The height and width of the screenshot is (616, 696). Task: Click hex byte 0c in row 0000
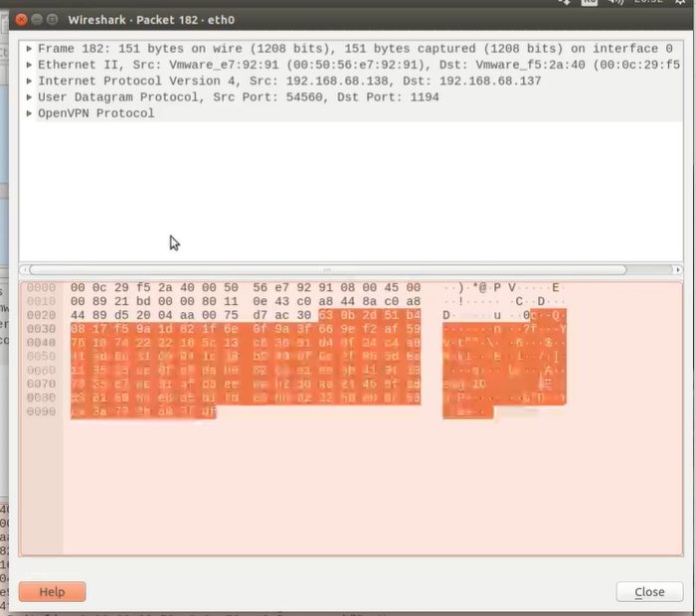pyautogui.click(x=99, y=288)
